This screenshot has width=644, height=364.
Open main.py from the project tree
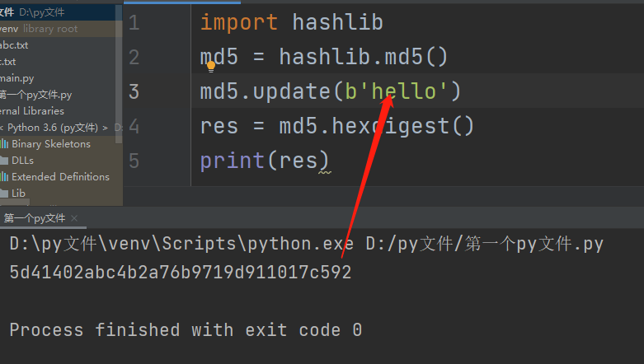coord(16,78)
